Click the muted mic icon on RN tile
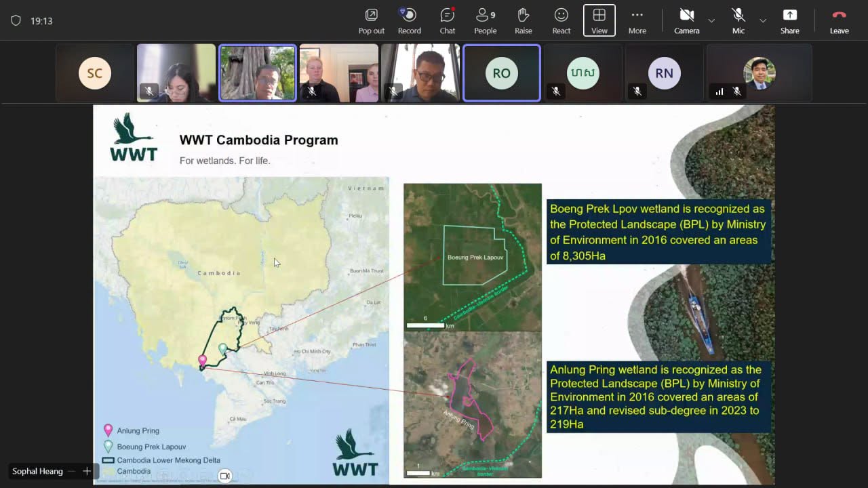The height and width of the screenshot is (488, 868). (637, 91)
